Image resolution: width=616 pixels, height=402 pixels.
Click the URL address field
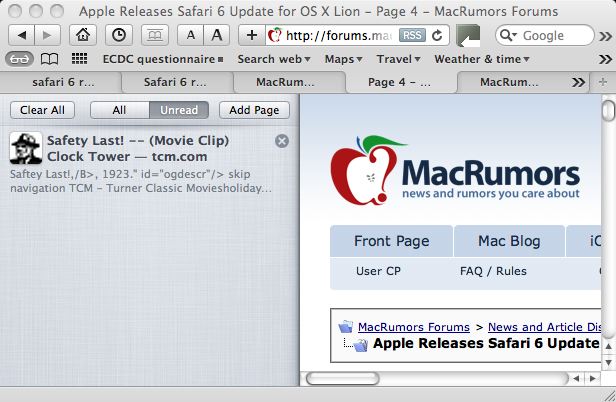(340, 36)
